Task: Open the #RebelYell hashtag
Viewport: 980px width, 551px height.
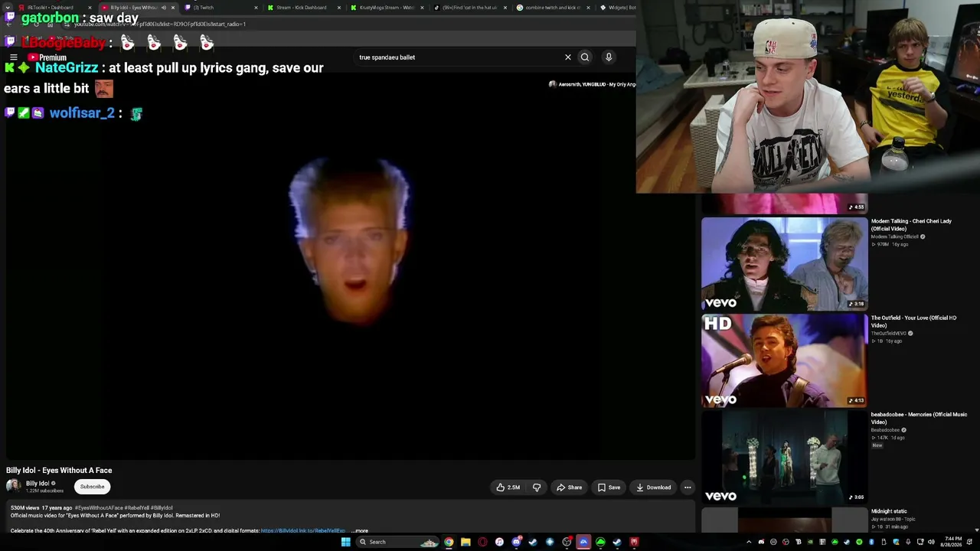Action: click(136, 508)
